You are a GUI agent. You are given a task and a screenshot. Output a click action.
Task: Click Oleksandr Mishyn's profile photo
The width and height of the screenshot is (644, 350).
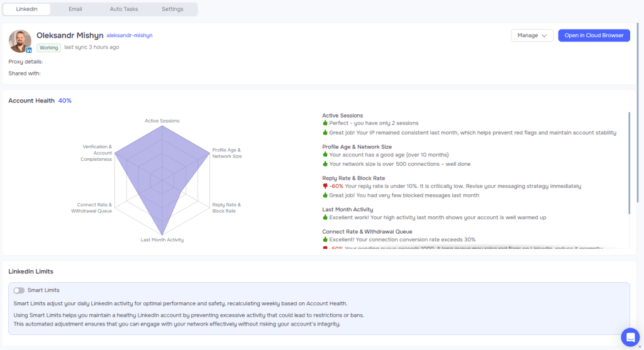pyautogui.click(x=19, y=40)
